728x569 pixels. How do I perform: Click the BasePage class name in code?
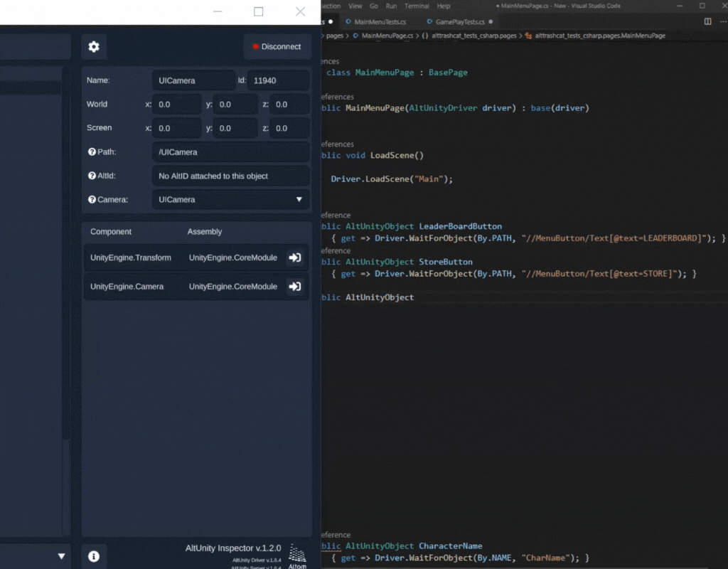click(448, 73)
